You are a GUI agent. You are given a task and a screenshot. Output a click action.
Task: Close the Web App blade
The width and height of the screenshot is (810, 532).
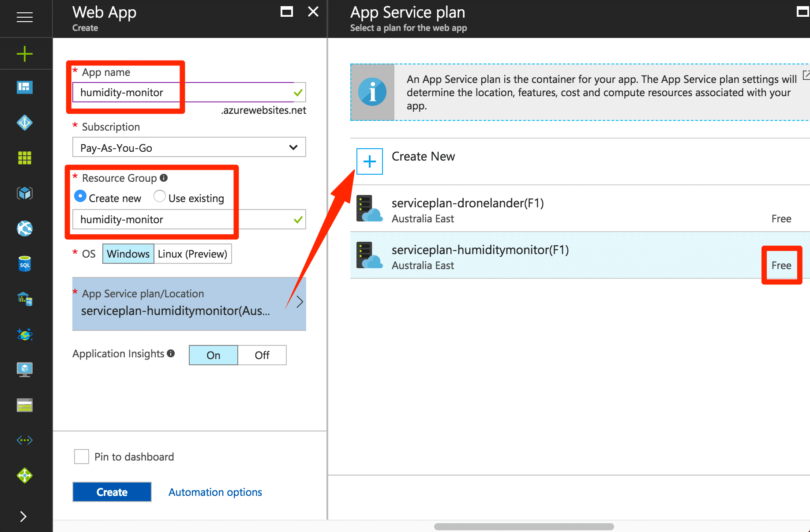[313, 12]
